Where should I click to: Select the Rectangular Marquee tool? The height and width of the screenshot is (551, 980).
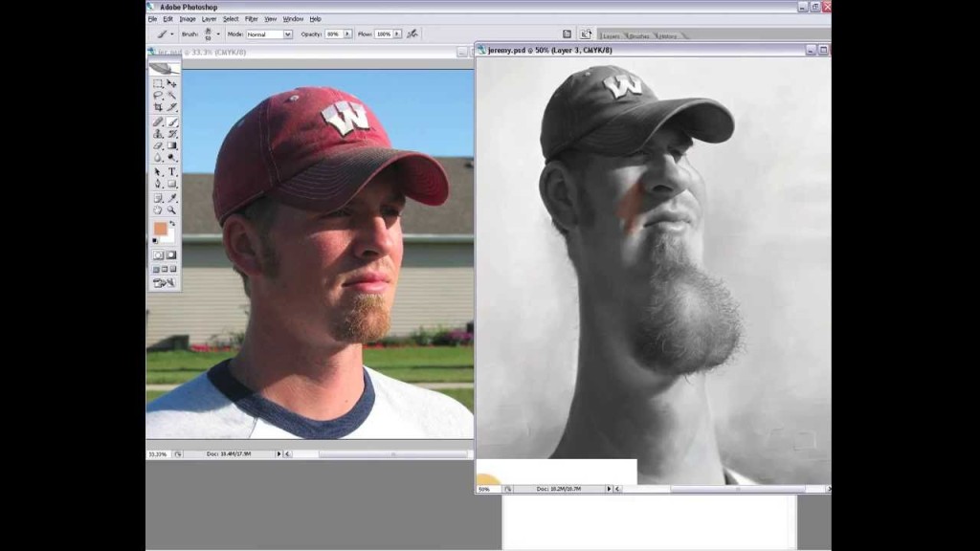[158, 84]
